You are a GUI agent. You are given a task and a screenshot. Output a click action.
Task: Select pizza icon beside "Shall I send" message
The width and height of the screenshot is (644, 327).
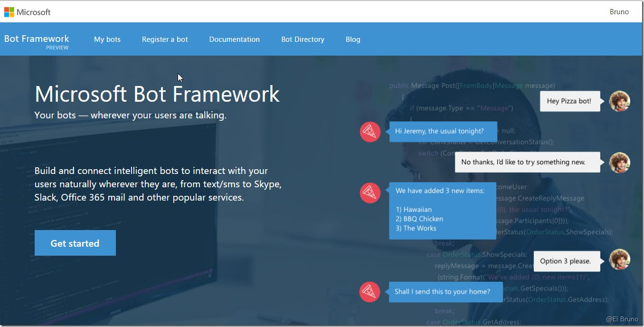pyautogui.click(x=370, y=292)
